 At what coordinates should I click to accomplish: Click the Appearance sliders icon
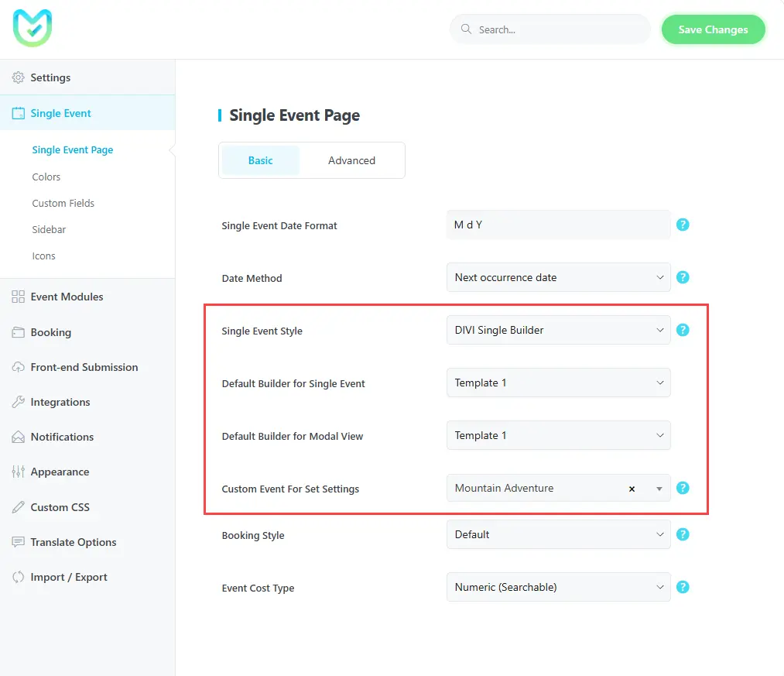(x=18, y=472)
